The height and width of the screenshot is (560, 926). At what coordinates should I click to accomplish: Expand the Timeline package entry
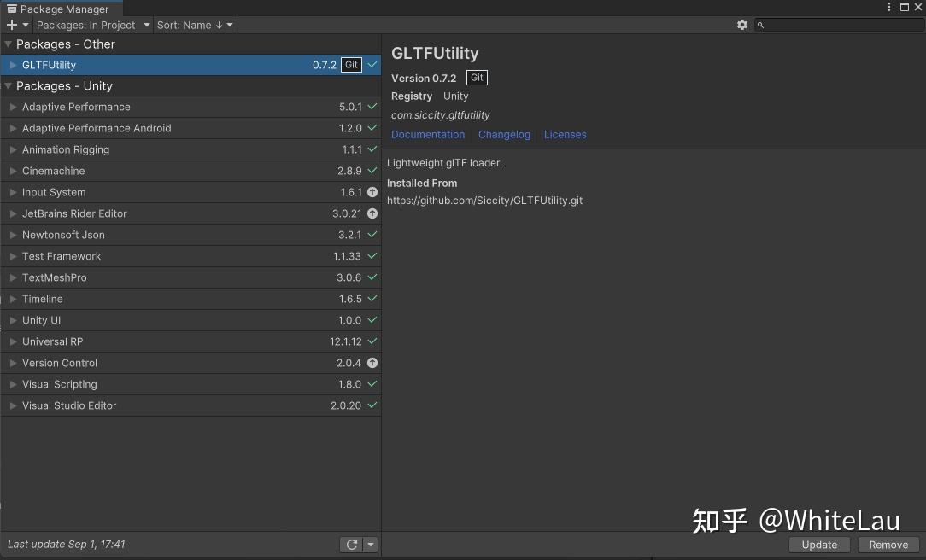click(12, 299)
